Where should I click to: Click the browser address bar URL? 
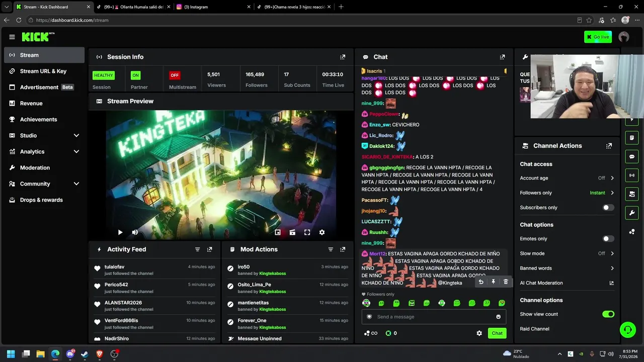72,20
